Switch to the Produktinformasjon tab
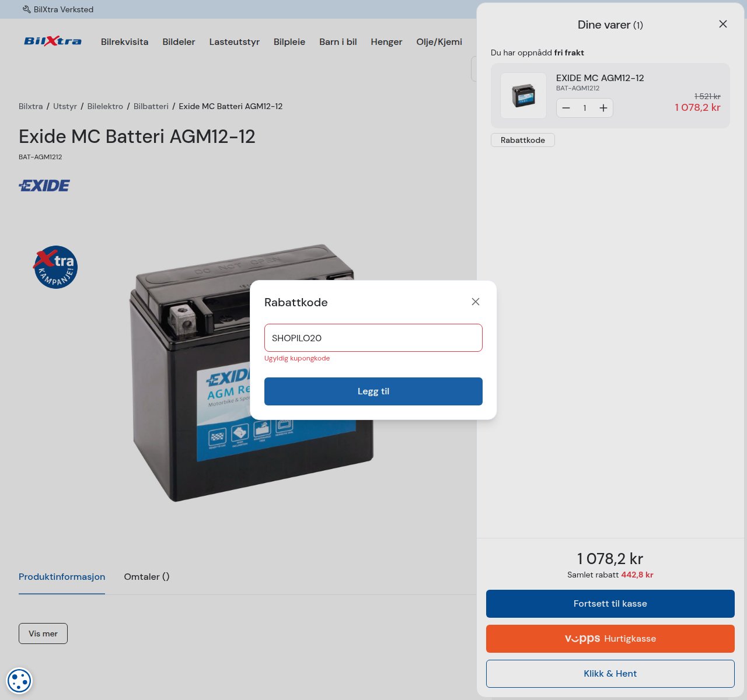The height and width of the screenshot is (700, 747). click(x=62, y=577)
